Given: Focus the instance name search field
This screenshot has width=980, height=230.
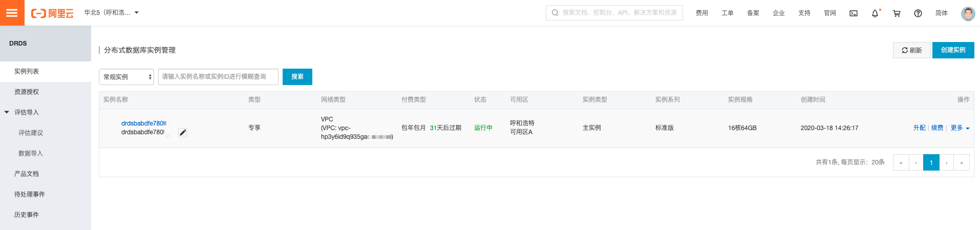Looking at the screenshot, I should click(218, 77).
